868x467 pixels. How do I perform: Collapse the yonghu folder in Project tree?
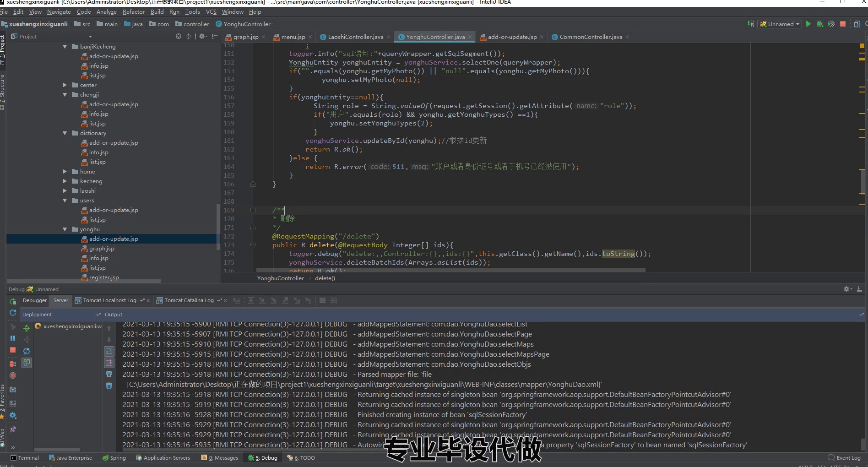[65, 229]
